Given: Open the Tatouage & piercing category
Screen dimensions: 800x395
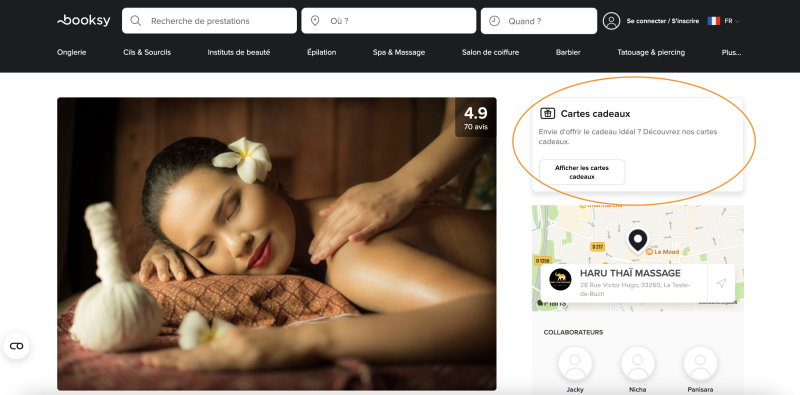Looking at the screenshot, I should [651, 52].
